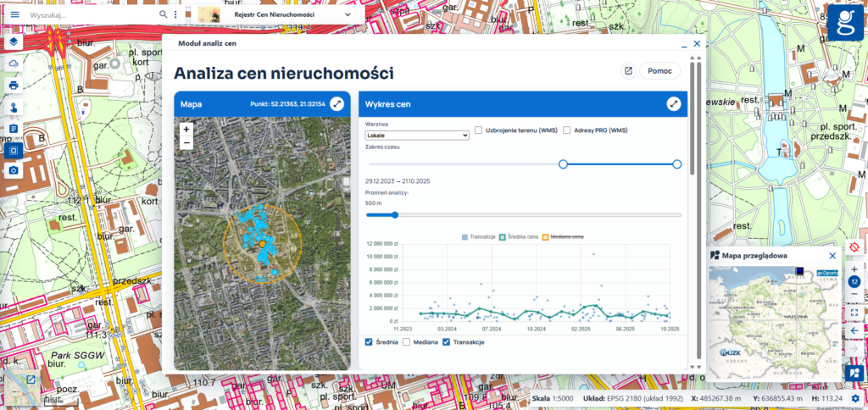Uncheck the Transakcje checkbox

(x=447, y=342)
